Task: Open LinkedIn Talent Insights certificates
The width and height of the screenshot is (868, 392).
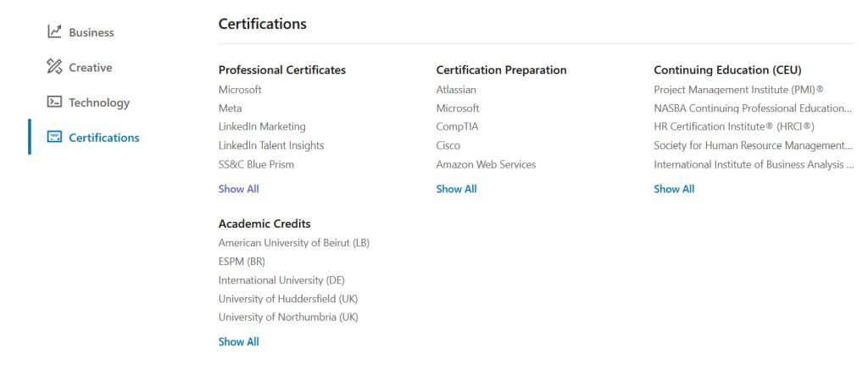Action: pos(271,146)
